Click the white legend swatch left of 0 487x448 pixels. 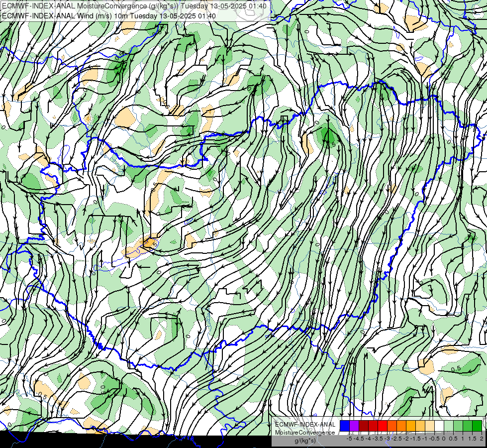point(439,426)
